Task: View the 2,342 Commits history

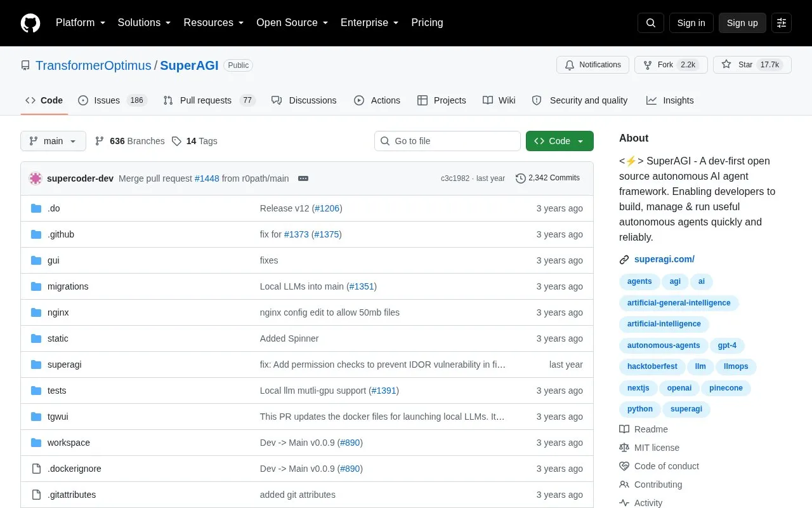Action: 547,178
